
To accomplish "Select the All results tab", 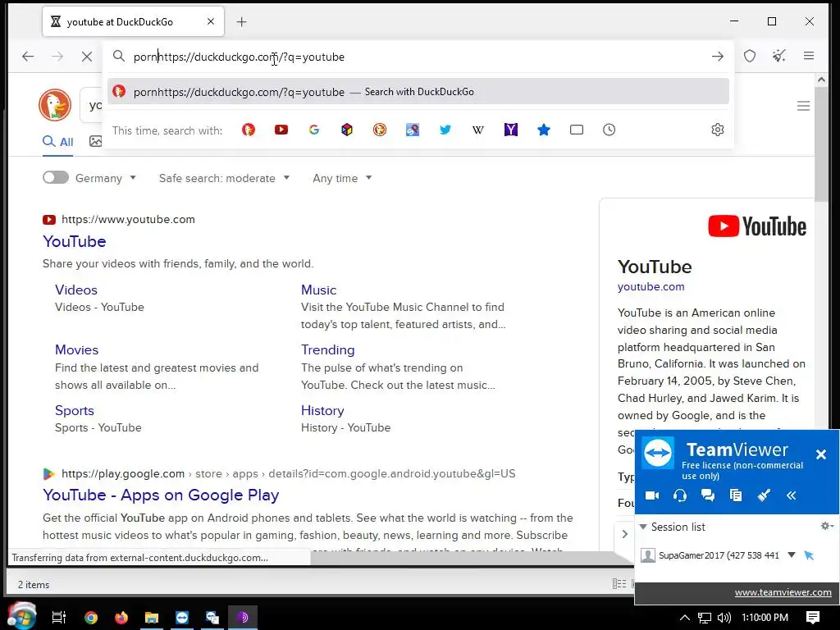I will pyautogui.click(x=58, y=142).
